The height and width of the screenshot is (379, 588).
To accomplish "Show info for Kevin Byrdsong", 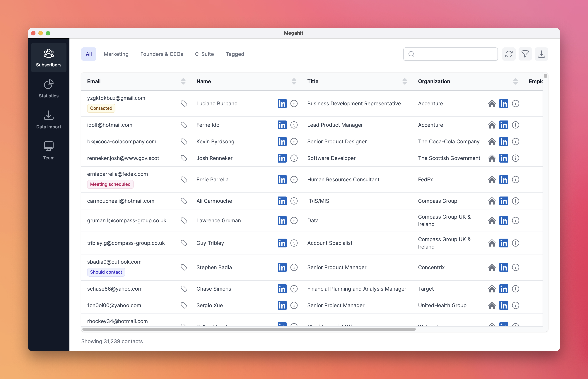I will click(294, 142).
